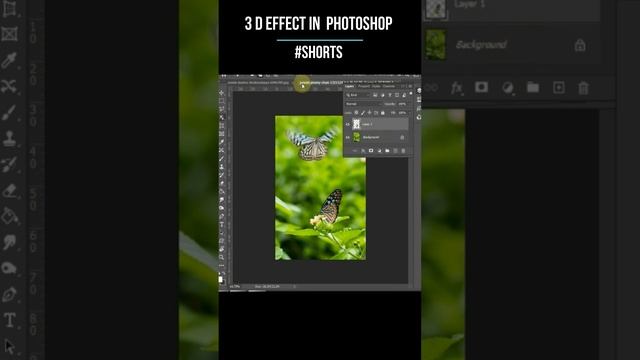Select enlarged Background layer name in blurred panel
Screen dimensions: 640x360
481,44
